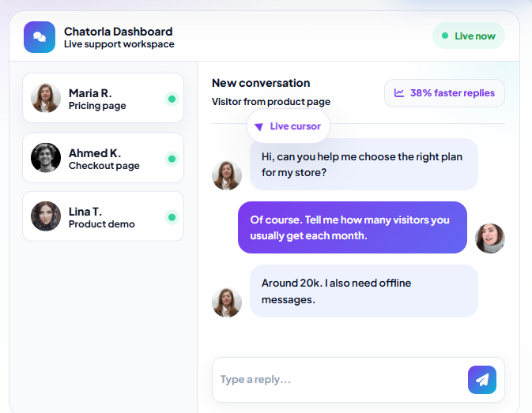The height and width of the screenshot is (413, 532).
Task: Open Maria R. Pricing page conversation
Action: coord(103,98)
